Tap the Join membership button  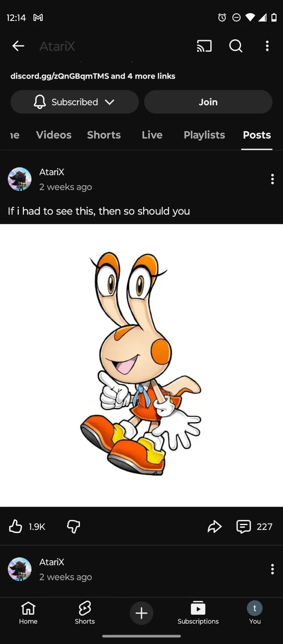[208, 102]
